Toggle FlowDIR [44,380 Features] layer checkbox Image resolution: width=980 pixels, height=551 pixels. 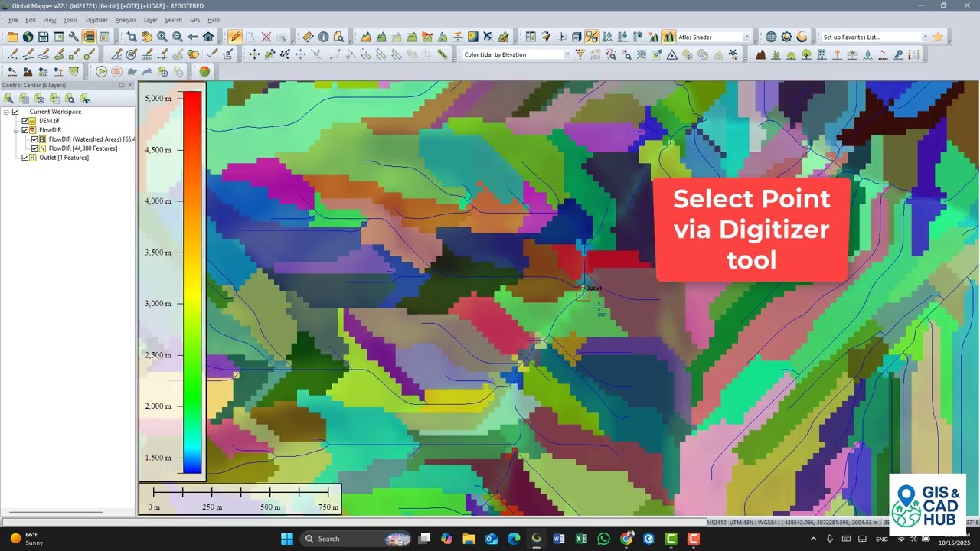pyautogui.click(x=34, y=148)
